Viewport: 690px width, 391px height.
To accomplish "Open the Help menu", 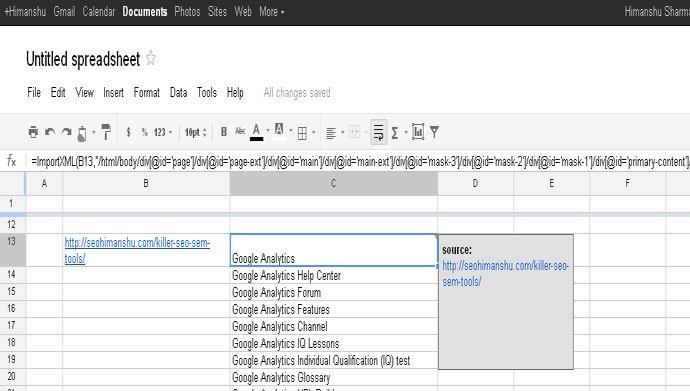I will click(x=235, y=93).
